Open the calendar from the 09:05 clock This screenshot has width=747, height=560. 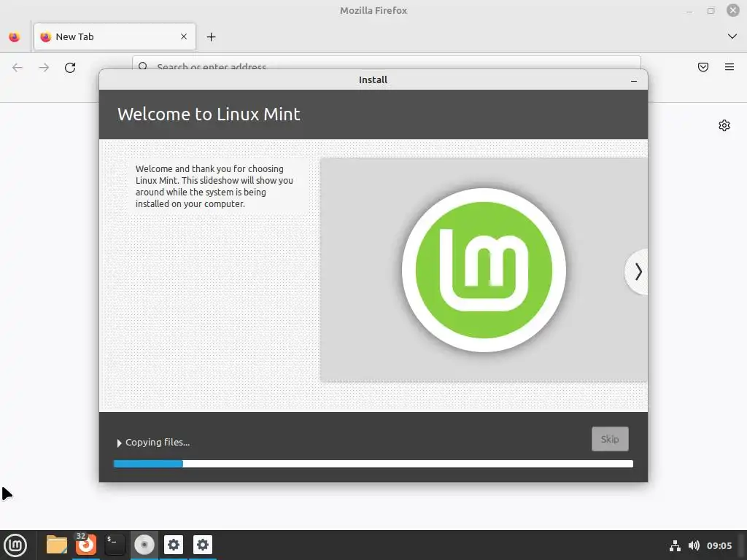[x=719, y=545]
